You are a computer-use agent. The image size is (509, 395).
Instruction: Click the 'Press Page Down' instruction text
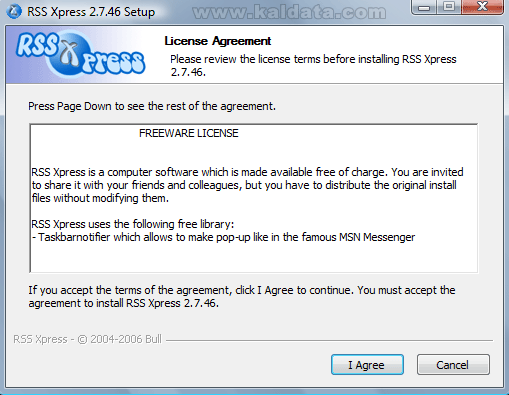click(152, 106)
